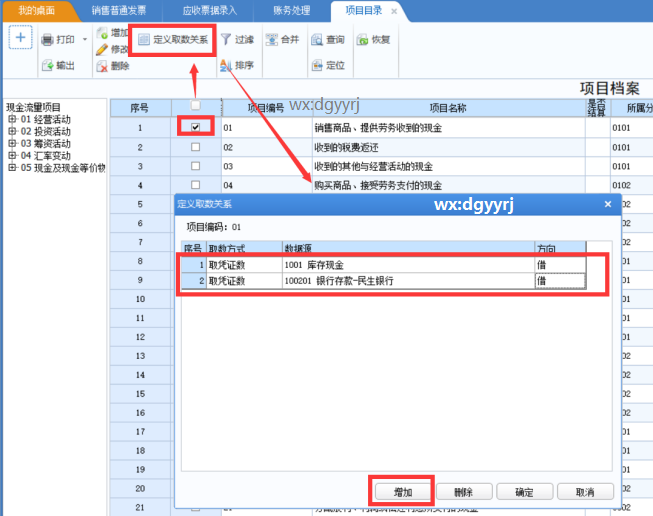Click the 输出 export icon
This screenshot has height=516, width=653.
tap(47, 66)
